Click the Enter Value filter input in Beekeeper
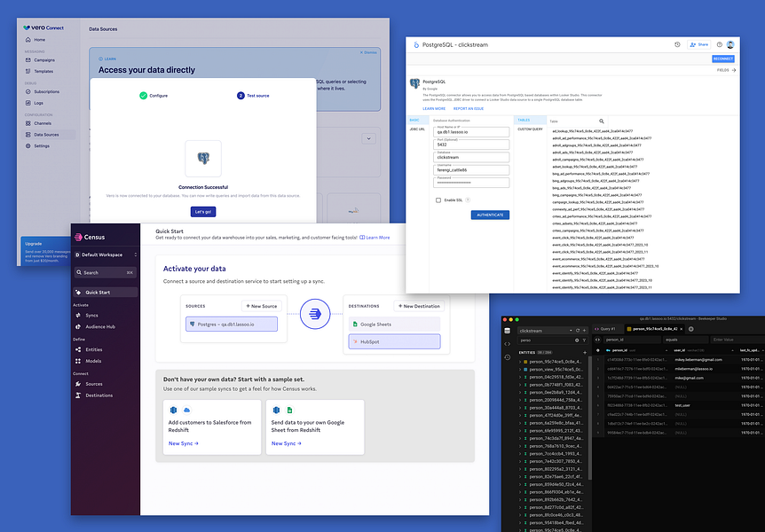This screenshot has width=765, height=532. (x=728, y=340)
